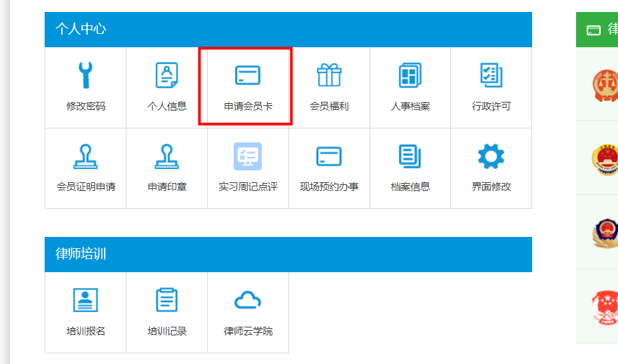The height and width of the screenshot is (364, 618).
Task: Open 现场预约办事 card icon
Action: pyautogui.click(x=329, y=156)
